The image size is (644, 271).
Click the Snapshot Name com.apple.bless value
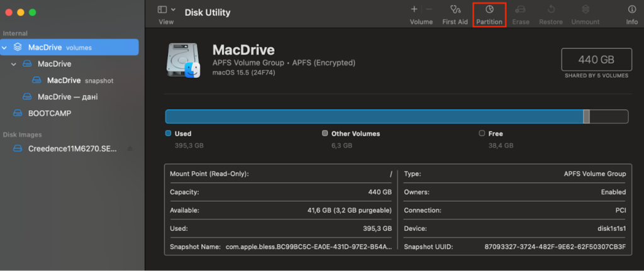click(309, 246)
